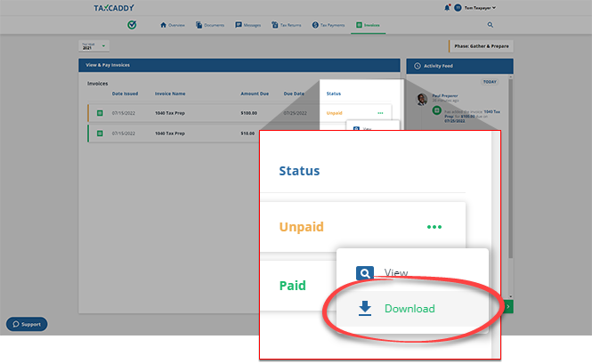Screen dimensions: 592x364
Task: Click Paul Preparer's profile photo
Action: point(422,99)
